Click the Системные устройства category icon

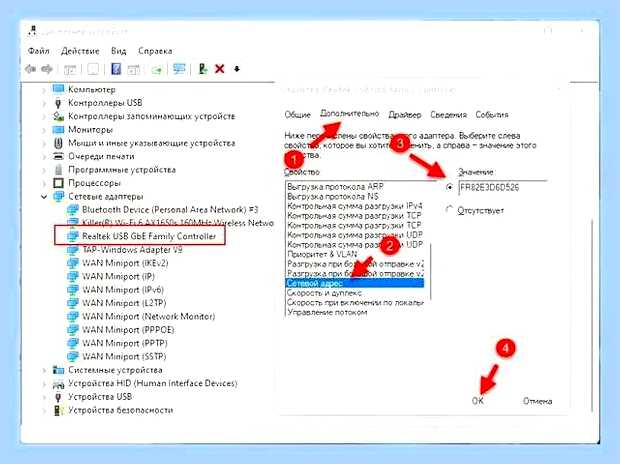pyautogui.click(x=58, y=370)
